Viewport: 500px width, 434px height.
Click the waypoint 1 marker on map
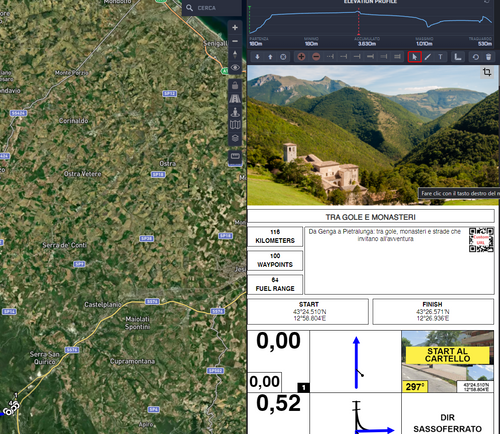pyautogui.click(x=16, y=395)
